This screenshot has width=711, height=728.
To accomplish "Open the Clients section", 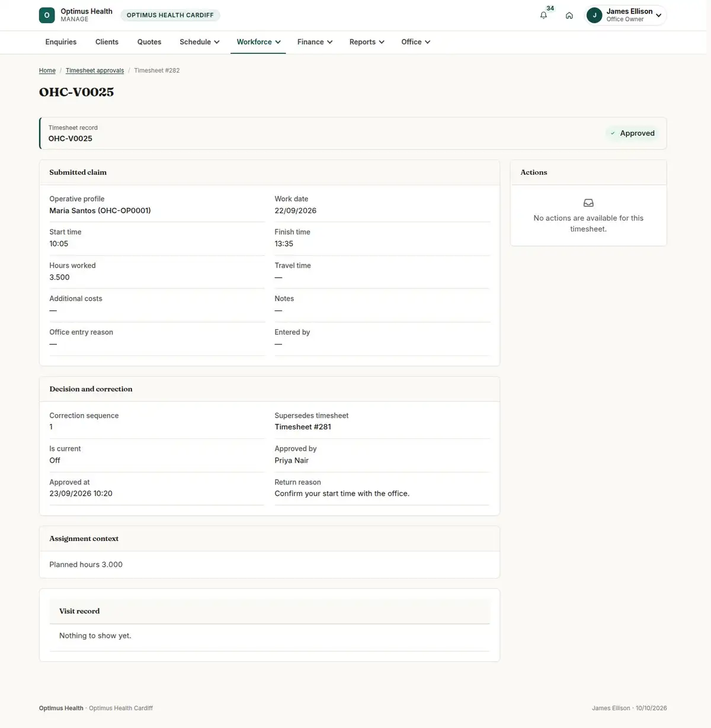I will [x=107, y=42].
